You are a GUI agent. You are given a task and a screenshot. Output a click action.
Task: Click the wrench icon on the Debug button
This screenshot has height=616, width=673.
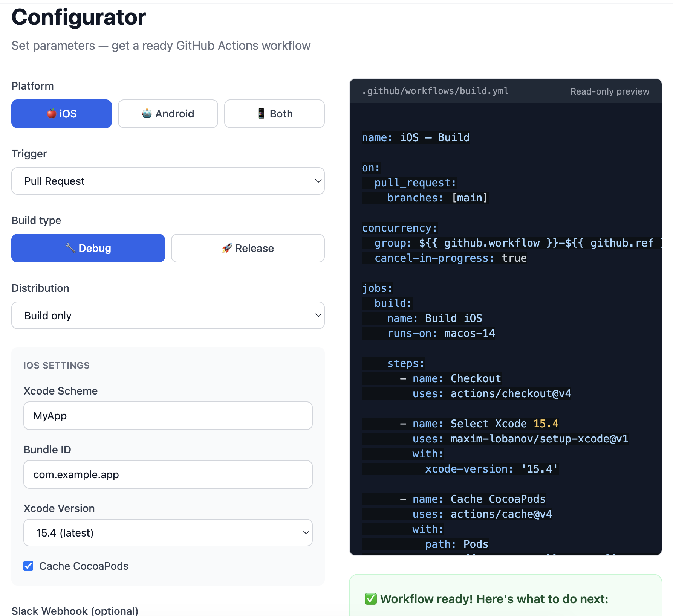(x=70, y=248)
